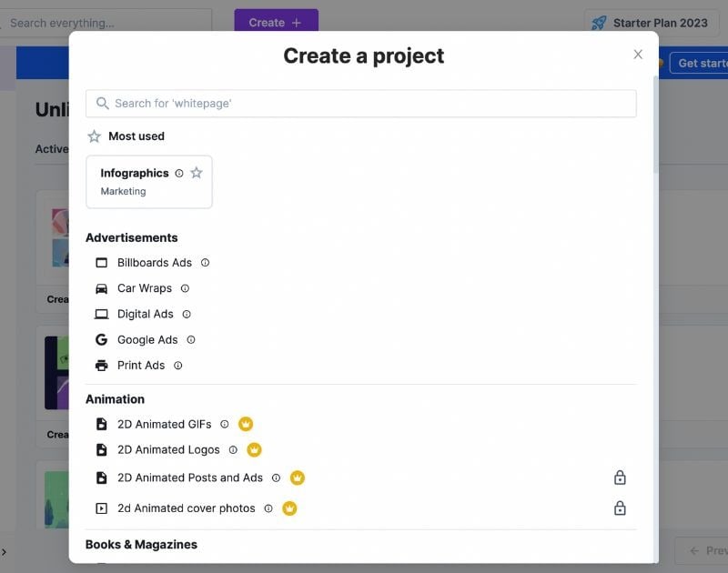The width and height of the screenshot is (728, 573).
Task: Click the lock icon on 2d Animated cover photos
Action: click(620, 508)
